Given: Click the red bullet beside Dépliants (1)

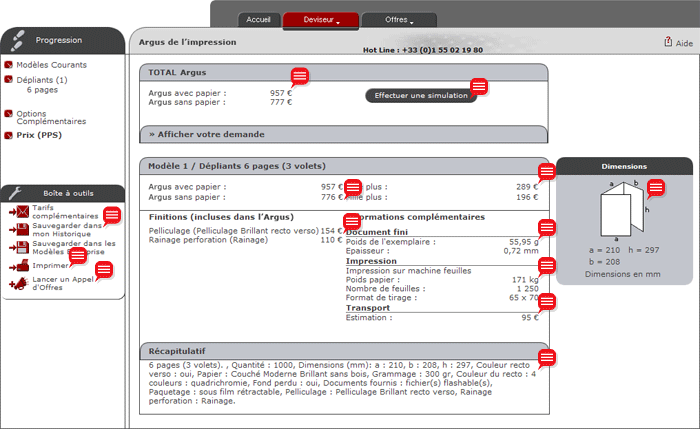Looking at the screenshot, I should tap(8, 79).
